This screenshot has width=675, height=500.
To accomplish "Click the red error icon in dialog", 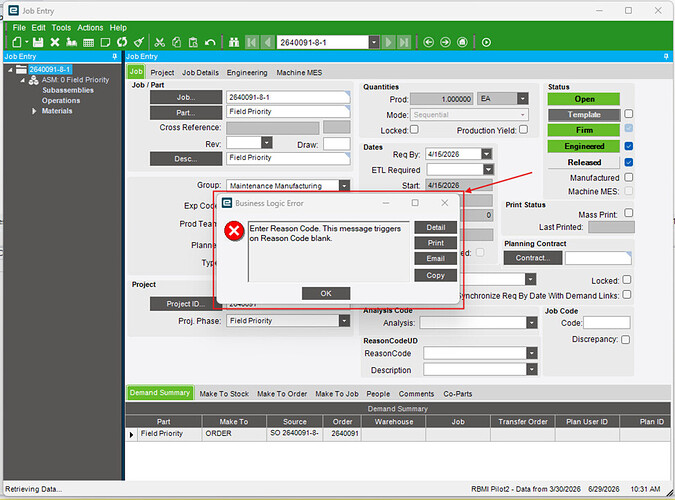I will coord(234,231).
